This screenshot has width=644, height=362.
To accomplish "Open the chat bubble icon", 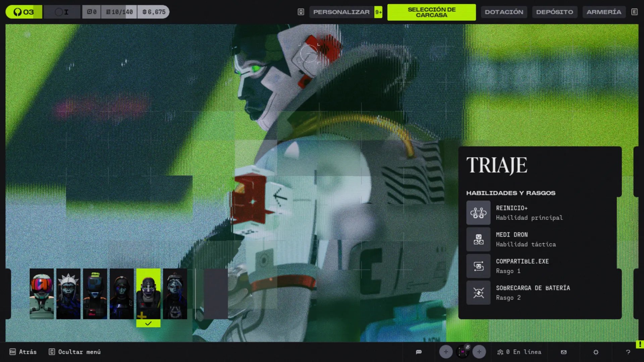I will [419, 352].
